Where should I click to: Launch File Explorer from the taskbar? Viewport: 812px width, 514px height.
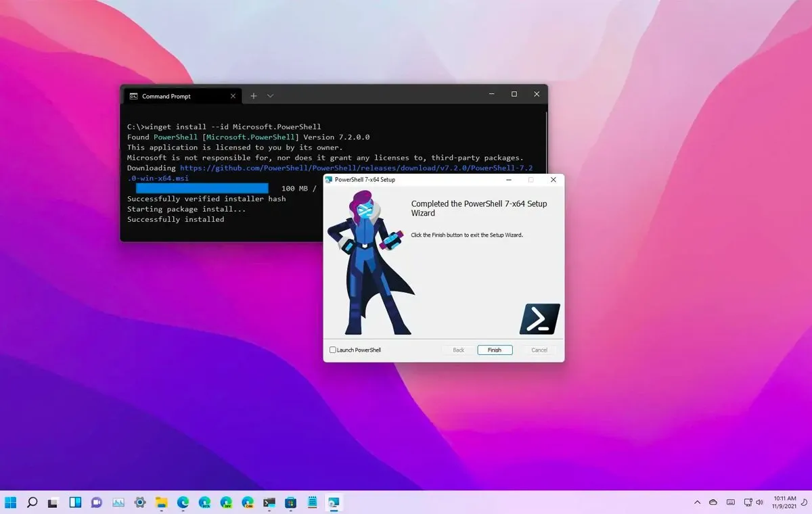pyautogui.click(x=162, y=503)
